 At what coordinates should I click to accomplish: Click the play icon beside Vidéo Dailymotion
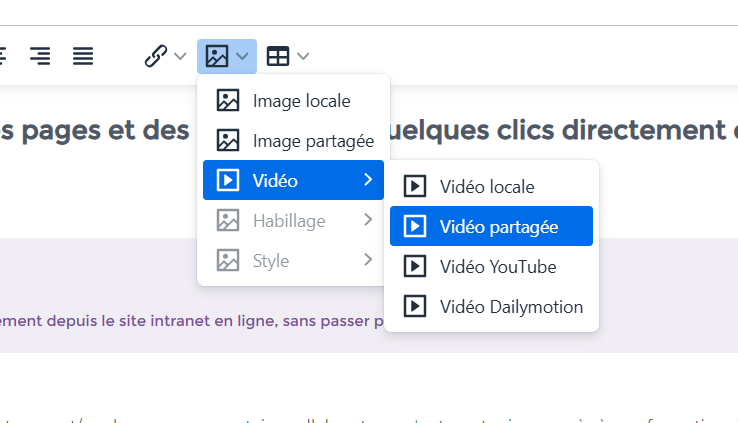tap(415, 306)
